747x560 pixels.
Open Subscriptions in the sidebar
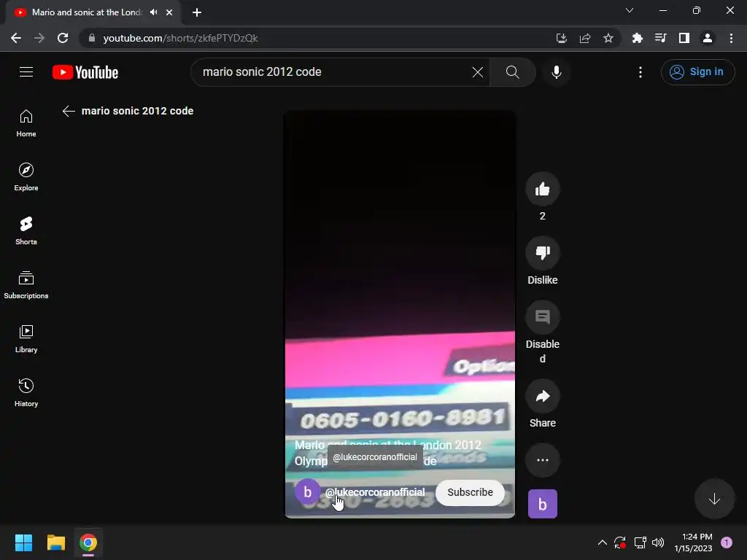26,285
